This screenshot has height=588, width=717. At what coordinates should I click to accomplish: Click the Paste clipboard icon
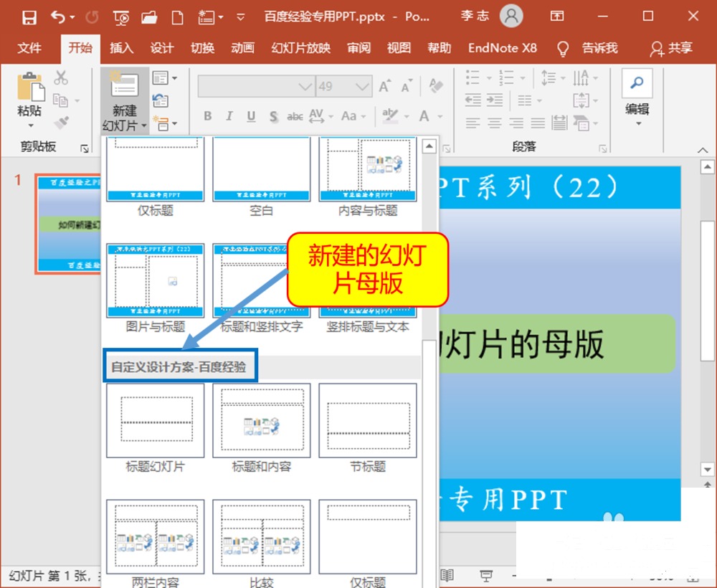[30, 86]
